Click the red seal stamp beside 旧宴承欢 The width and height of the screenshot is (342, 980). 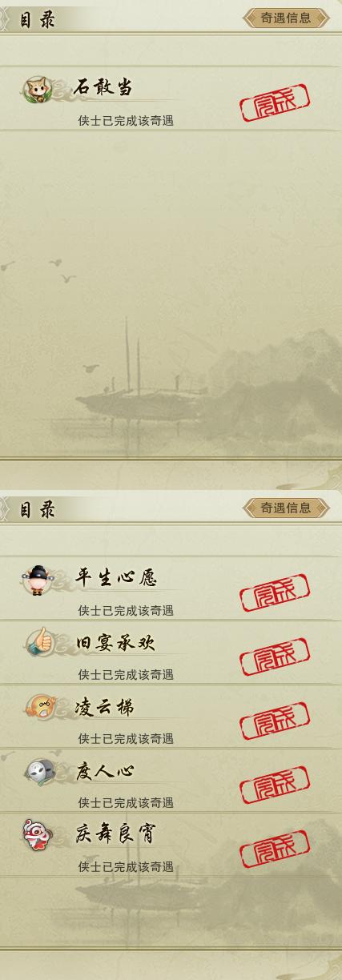click(275, 657)
